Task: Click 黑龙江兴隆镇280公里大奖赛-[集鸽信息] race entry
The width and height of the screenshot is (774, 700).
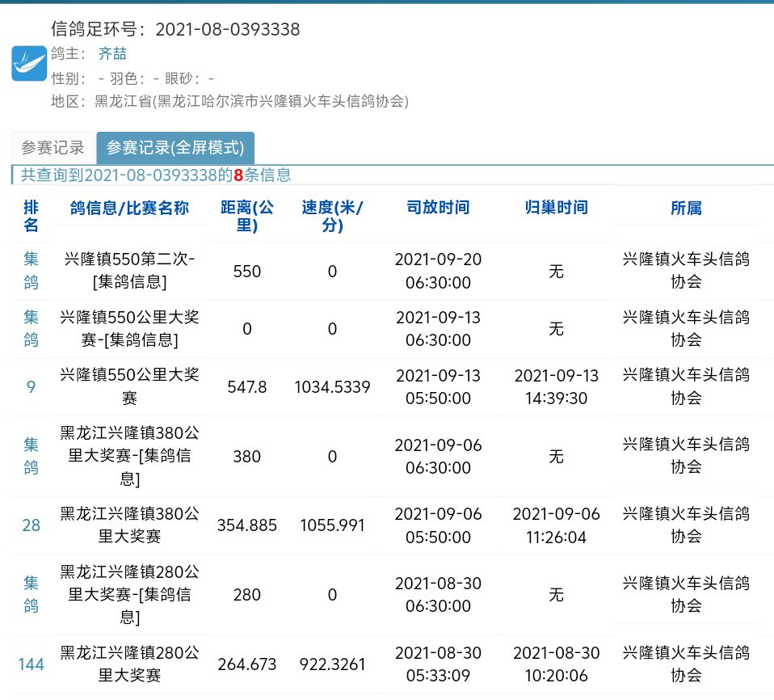Action: 129,595
